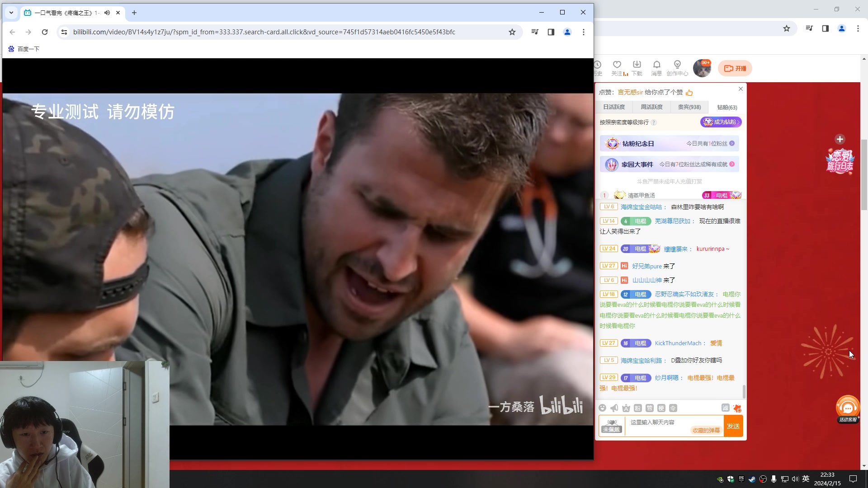Viewport: 868px width, 488px height.
Task: Open the volume control in system tray
Action: pyautogui.click(x=795, y=479)
